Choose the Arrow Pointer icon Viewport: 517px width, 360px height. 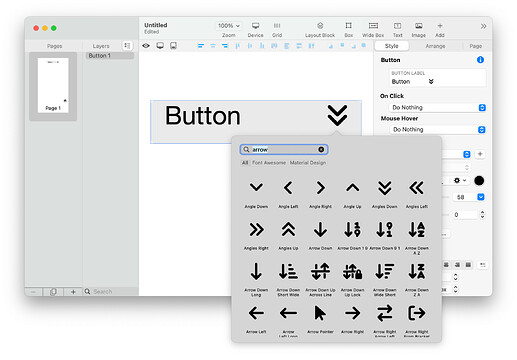[x=320, y=313]
